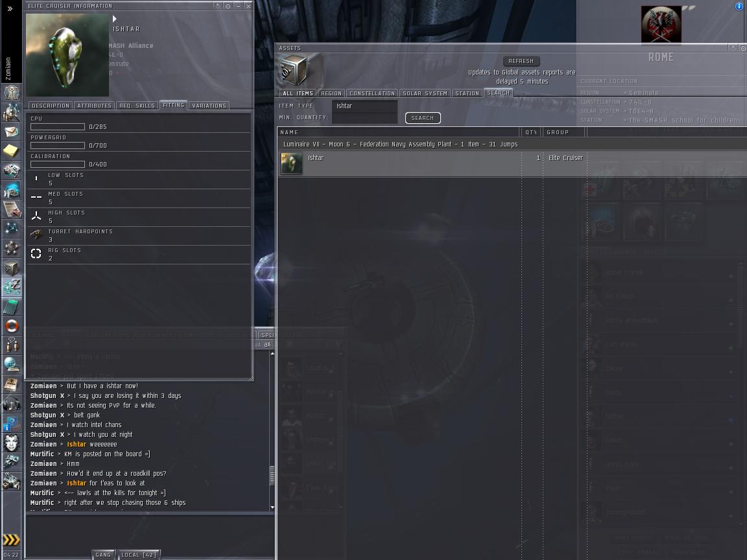Click the yellow undock chevrons icon
747x560 pixels.
click(x=12, y=539)
